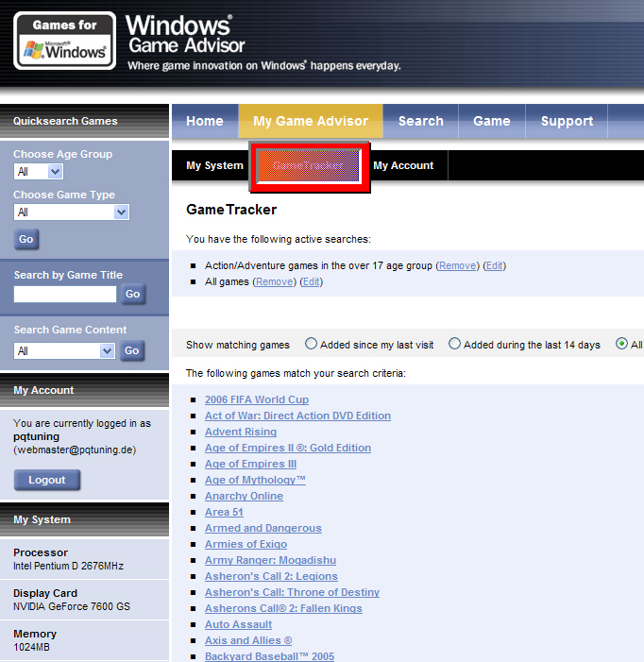The width and height of the screenshot is (644, 662).
Task: Click the My System sidebar header
Action: pyautogui.click(x=84, y=519)
